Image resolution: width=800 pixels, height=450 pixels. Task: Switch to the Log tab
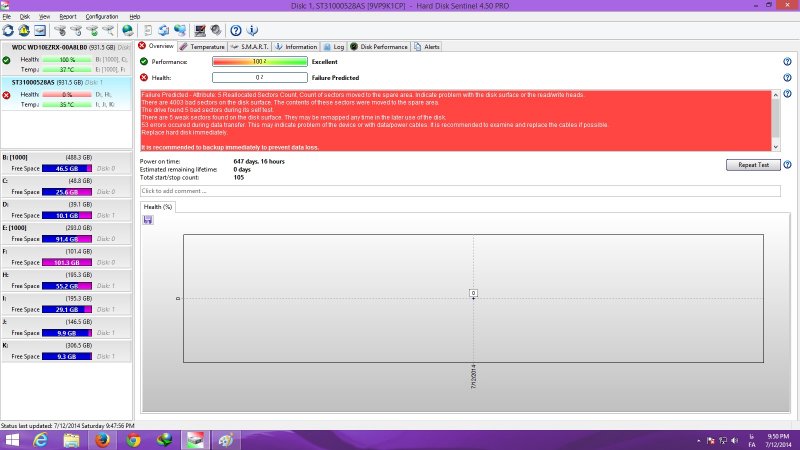[334, 46]
